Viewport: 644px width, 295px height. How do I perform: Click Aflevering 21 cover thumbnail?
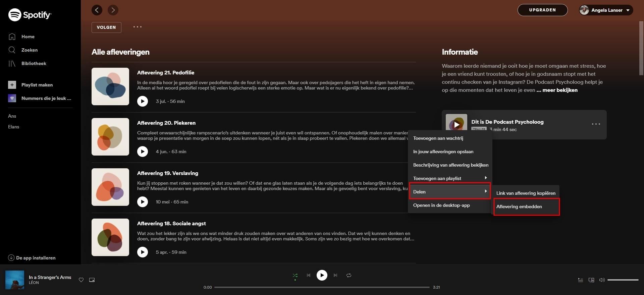110,86
